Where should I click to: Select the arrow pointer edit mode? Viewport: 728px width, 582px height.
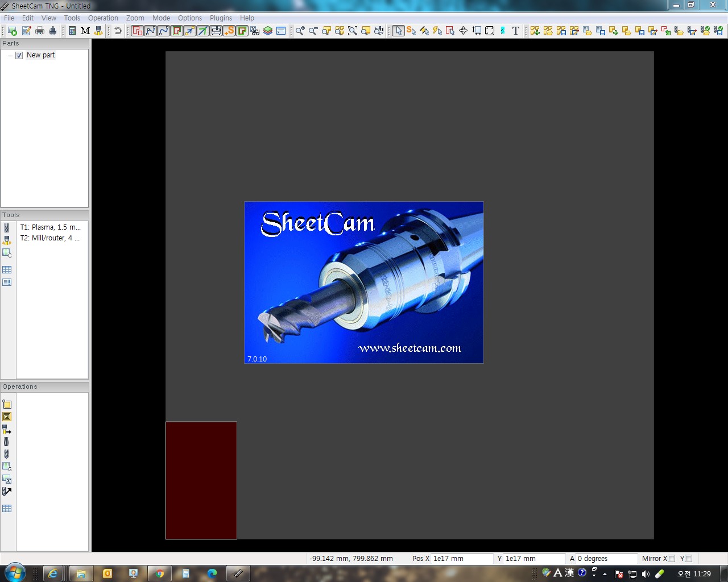coord(398,31)
